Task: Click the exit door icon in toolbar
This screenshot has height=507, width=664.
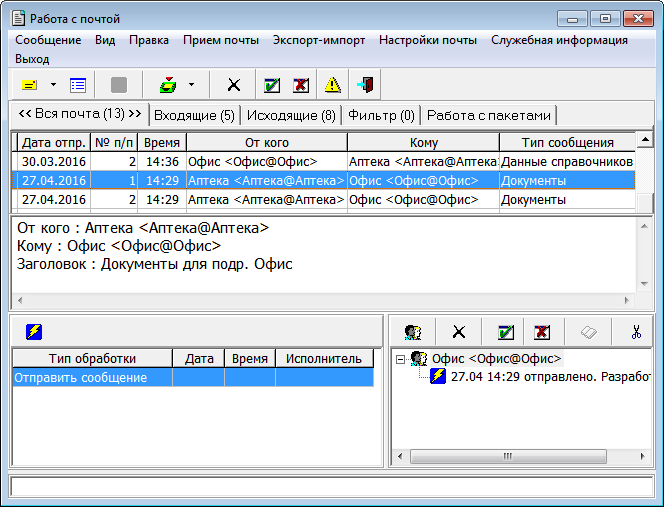Action: [365, 85]
